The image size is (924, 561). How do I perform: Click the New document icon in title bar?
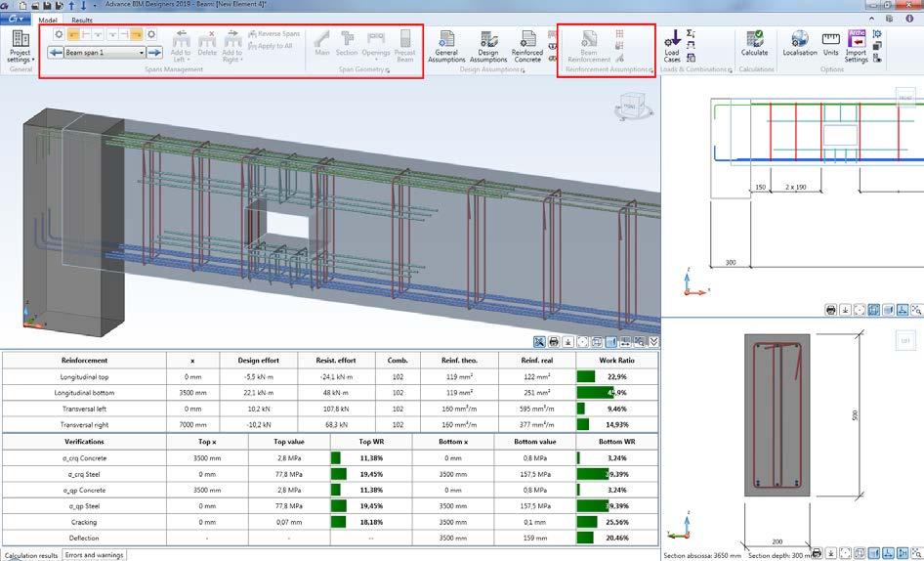[x=23, y=5]
